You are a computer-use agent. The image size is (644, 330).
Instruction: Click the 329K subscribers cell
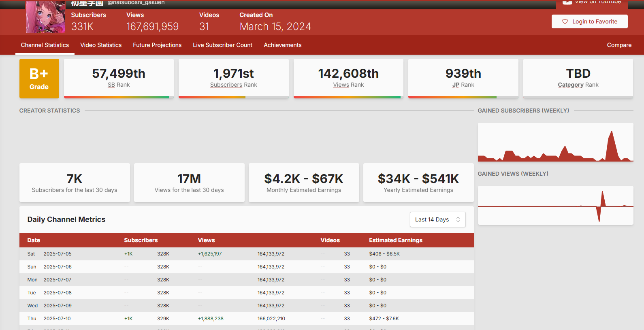click(x=163, y=319)
